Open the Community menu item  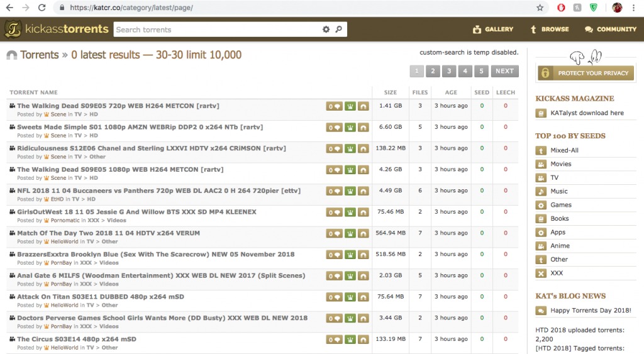pyautogui.click(x=610, y=30)
